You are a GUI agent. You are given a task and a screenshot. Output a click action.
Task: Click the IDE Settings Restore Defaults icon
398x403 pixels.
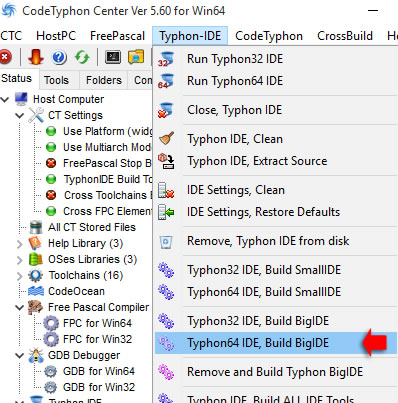coord(166,212)
